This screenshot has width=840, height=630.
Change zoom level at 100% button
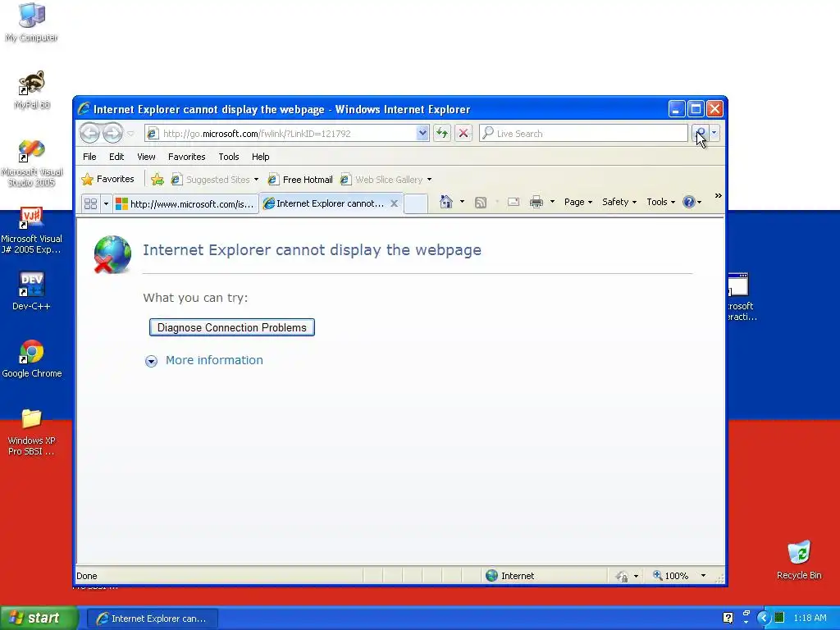tap(670, 576)
